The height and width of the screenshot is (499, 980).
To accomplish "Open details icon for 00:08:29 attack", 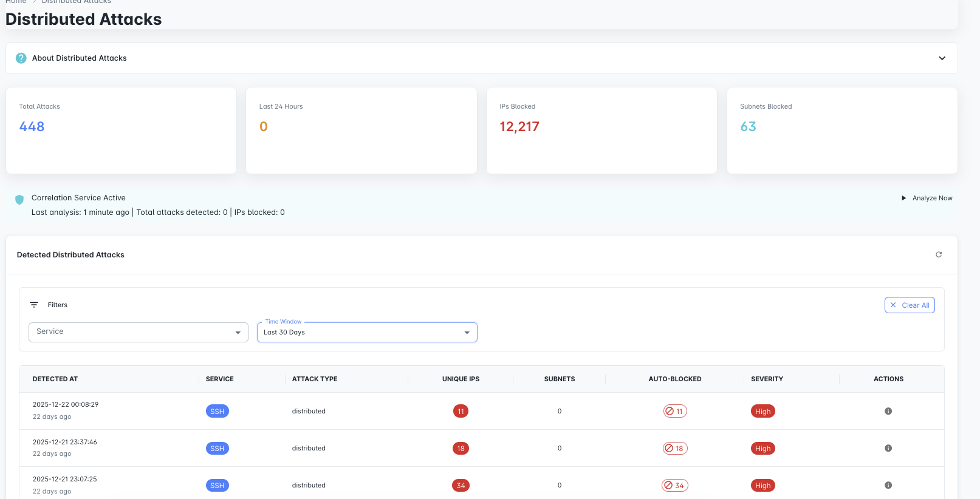I will [x=888, y=412].
